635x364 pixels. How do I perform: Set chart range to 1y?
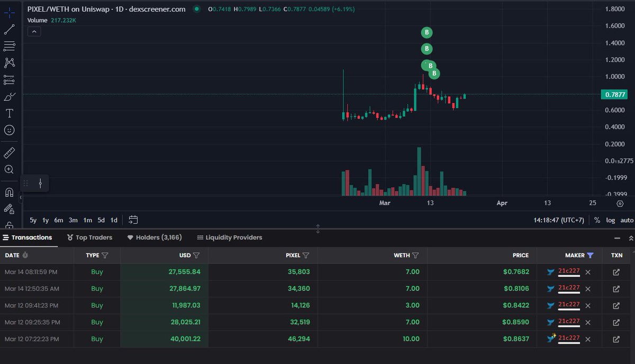coord(46,220)
